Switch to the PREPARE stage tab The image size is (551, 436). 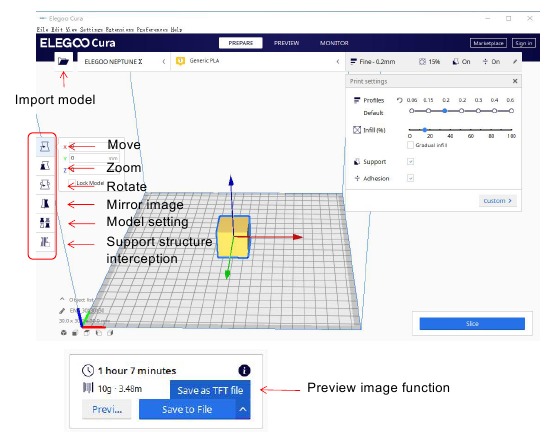(x=241, y=43)
